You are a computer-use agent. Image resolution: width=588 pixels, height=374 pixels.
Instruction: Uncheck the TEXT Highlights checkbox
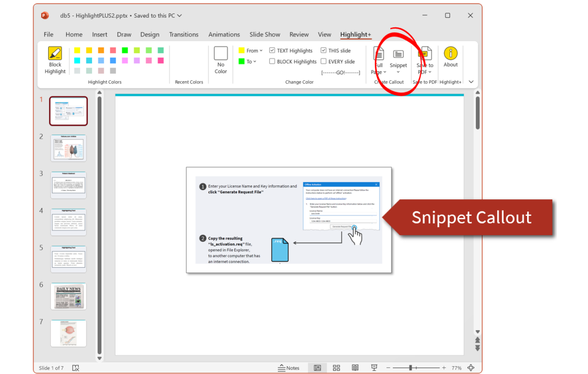coord(272,51)
